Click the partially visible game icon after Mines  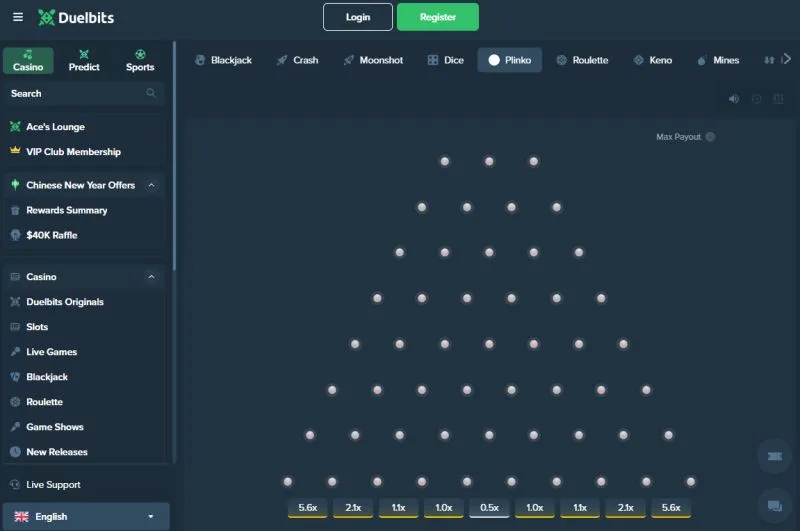(769, 60)
